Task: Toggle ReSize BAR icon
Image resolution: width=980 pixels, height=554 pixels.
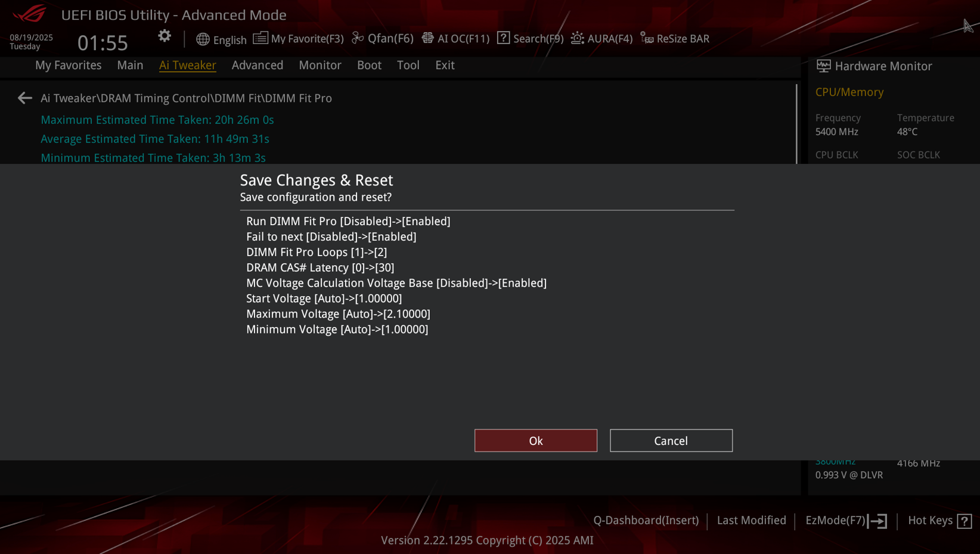Action: click(647, 38)
